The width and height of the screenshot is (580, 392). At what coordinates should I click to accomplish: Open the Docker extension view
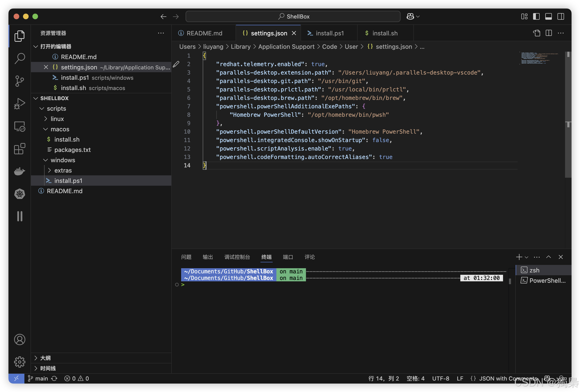(x=19, y=171)
